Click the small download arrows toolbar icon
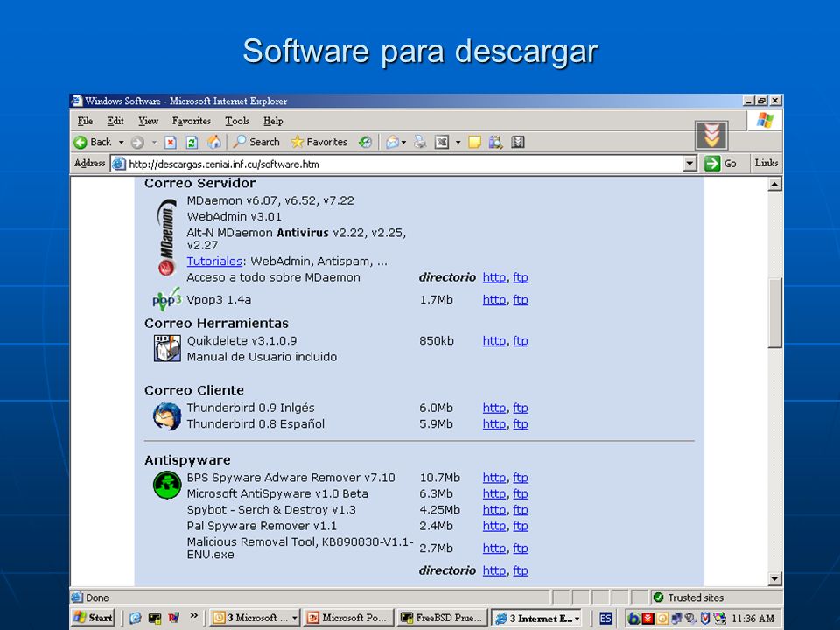The image size is (840, 630). coord(517,142)
